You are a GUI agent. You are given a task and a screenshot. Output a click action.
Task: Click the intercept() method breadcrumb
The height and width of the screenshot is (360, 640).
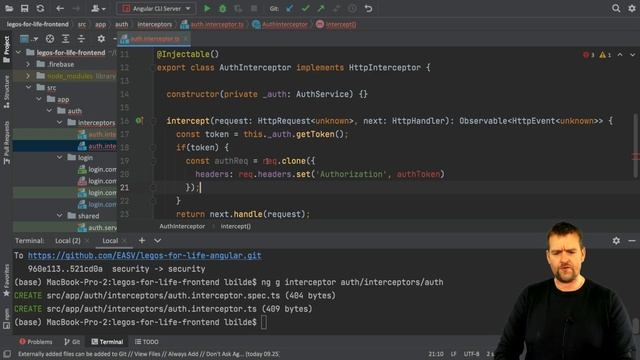click(x=336, y=24)
